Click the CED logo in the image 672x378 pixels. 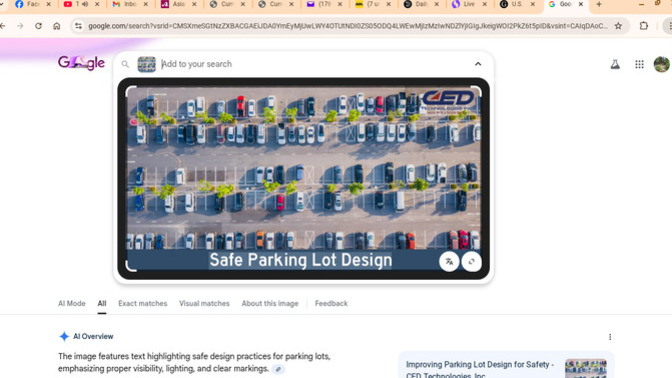tap(448, 102)
